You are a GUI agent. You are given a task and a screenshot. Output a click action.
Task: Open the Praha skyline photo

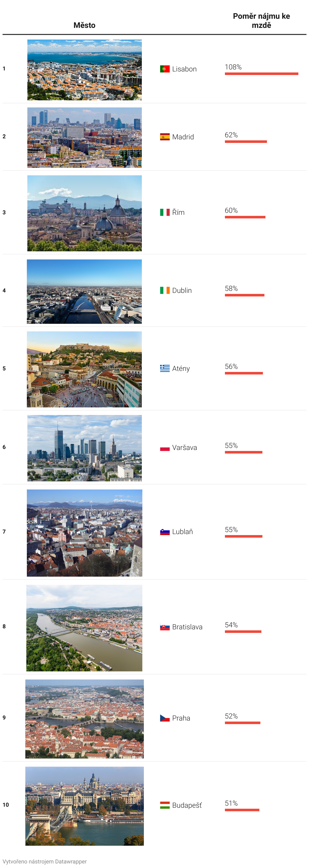point(84,719)
